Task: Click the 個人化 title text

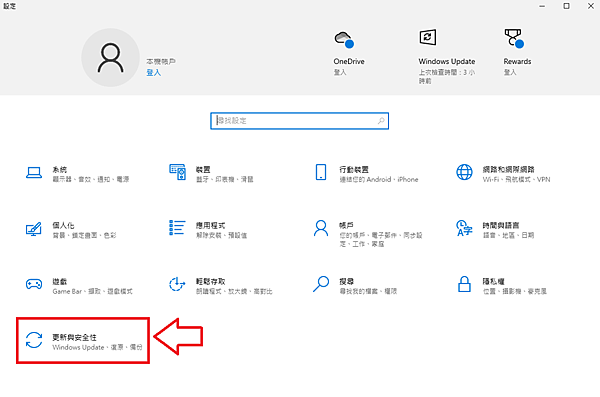Action: pyautogui.click(x=63, y=225)
